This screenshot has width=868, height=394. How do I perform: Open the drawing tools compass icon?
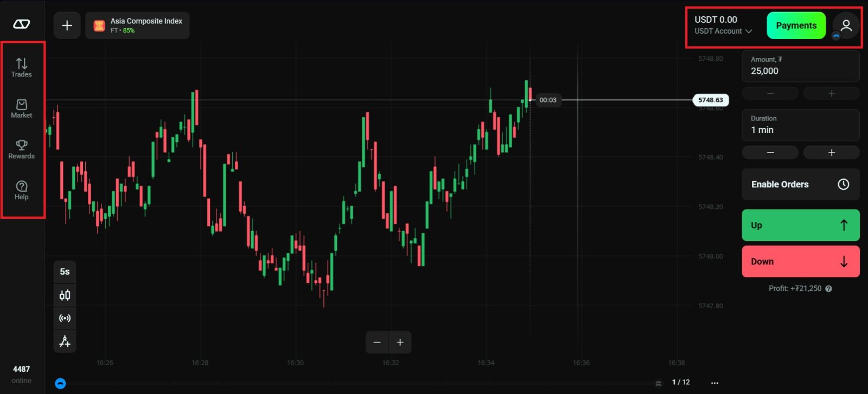[x=65, y=341]
